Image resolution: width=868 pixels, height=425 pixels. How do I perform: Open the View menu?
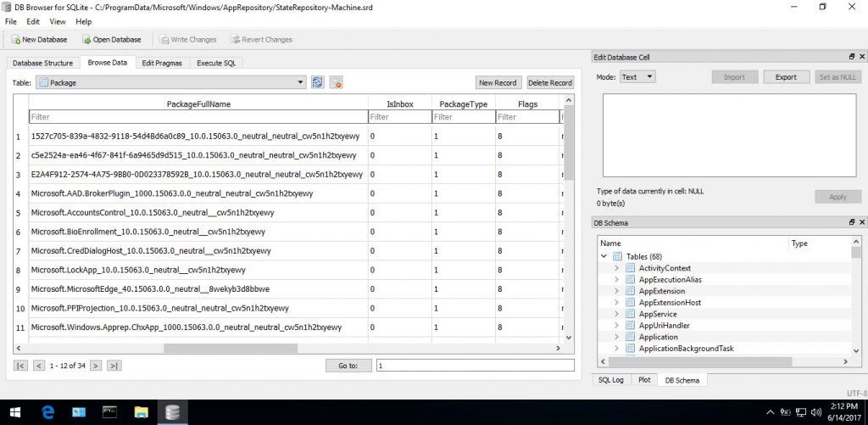(x=58, y=21)
